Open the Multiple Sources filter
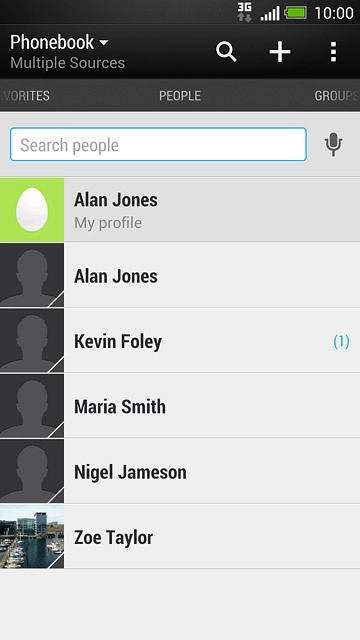360x640 pixels. pos(68,63)
